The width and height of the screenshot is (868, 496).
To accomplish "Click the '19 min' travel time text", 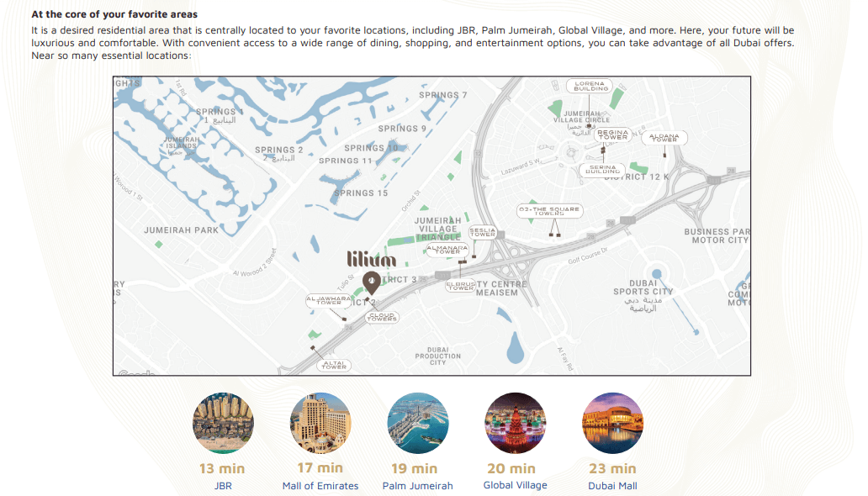I will (414, 469).
